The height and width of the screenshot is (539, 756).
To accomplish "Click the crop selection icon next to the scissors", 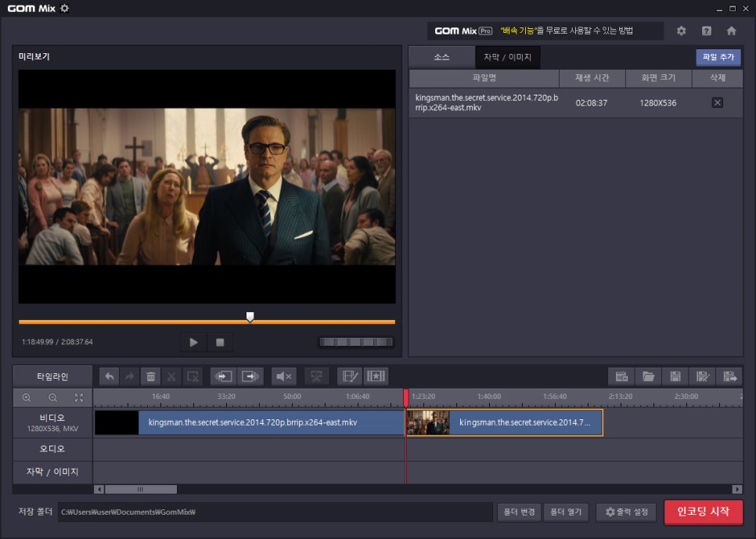I will 193,376.
